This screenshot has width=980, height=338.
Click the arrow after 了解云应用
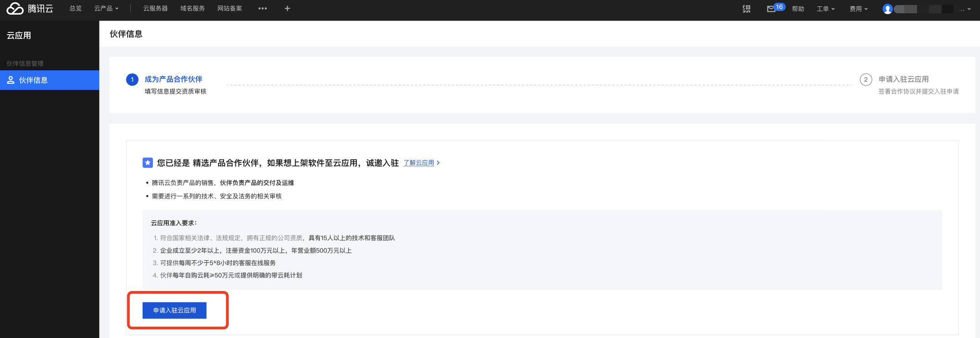tap(438, 163)
